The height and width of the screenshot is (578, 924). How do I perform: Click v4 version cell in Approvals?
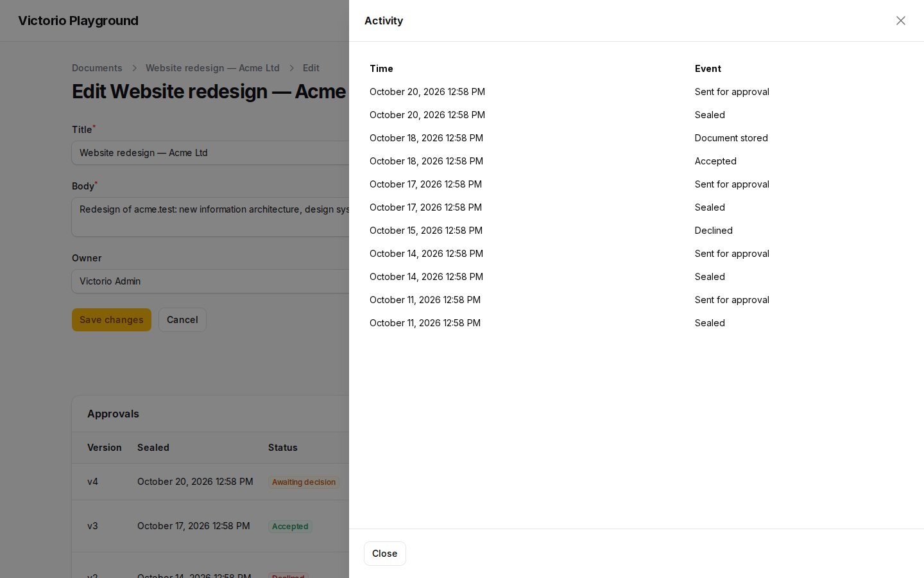tap(92, 482)
